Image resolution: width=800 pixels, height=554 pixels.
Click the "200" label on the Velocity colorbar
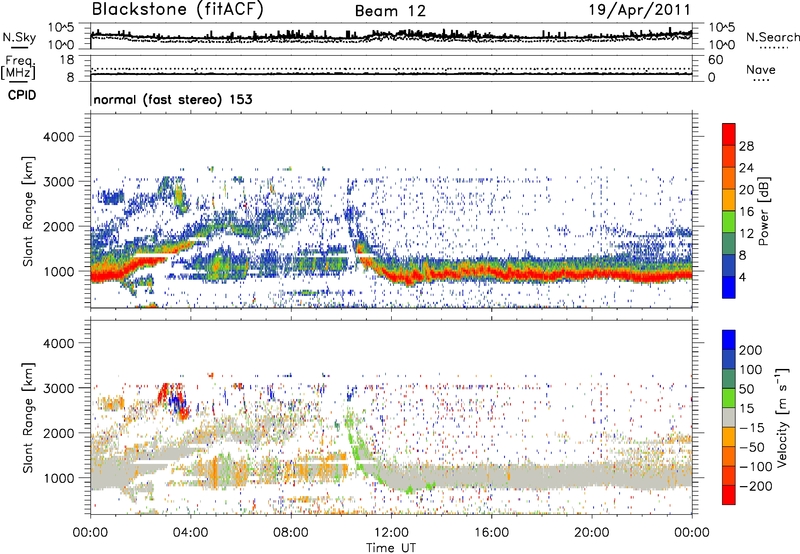pyautogui.click(x=751, y=350)
